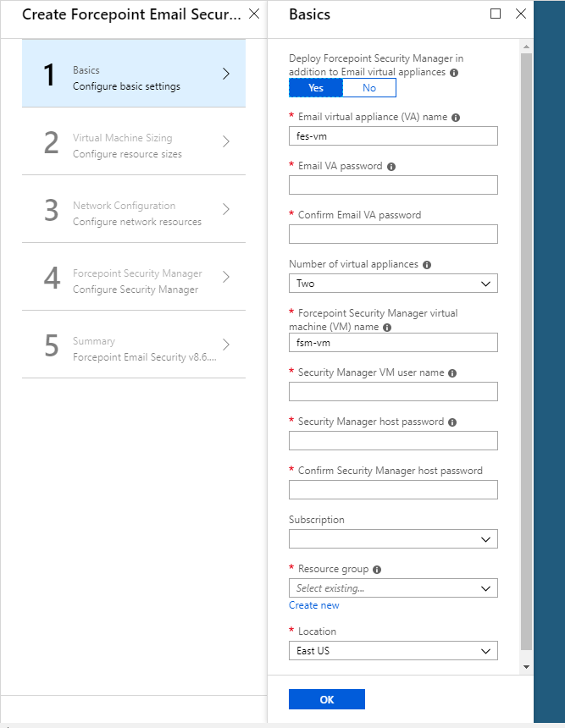This screenshot has width=565, height=728.
Task: Show info for Email virtual appliance name
Action: [x=456, y=118]
